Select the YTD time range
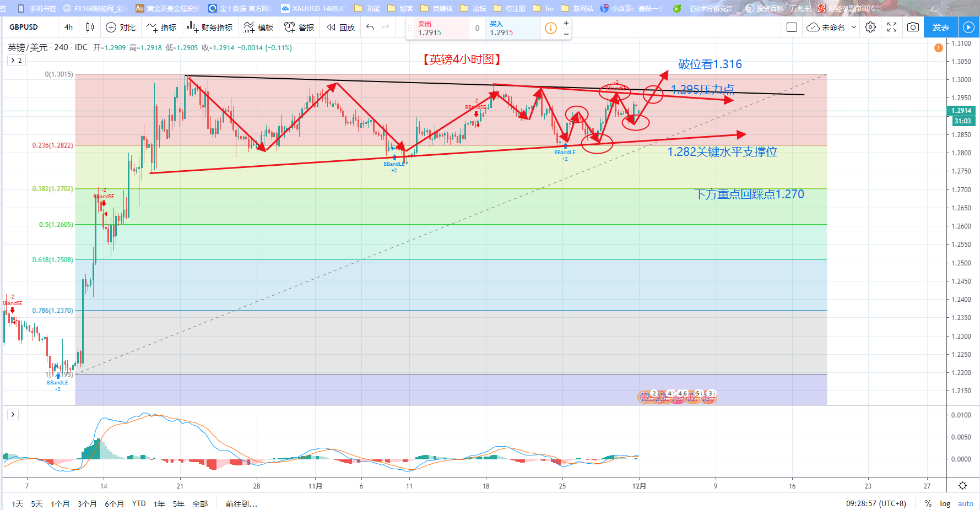The width and height of the screenshot is (980, 510). 139,503
